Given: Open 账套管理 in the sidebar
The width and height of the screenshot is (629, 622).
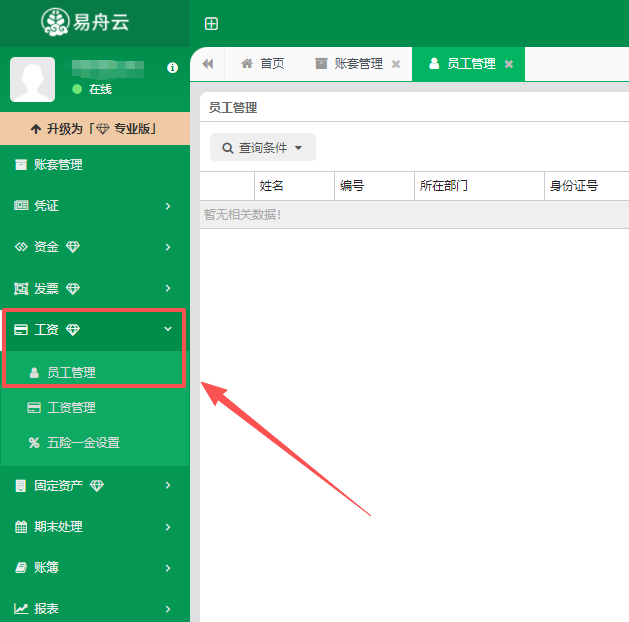Looking at the screenshot, I should (58, 165).
